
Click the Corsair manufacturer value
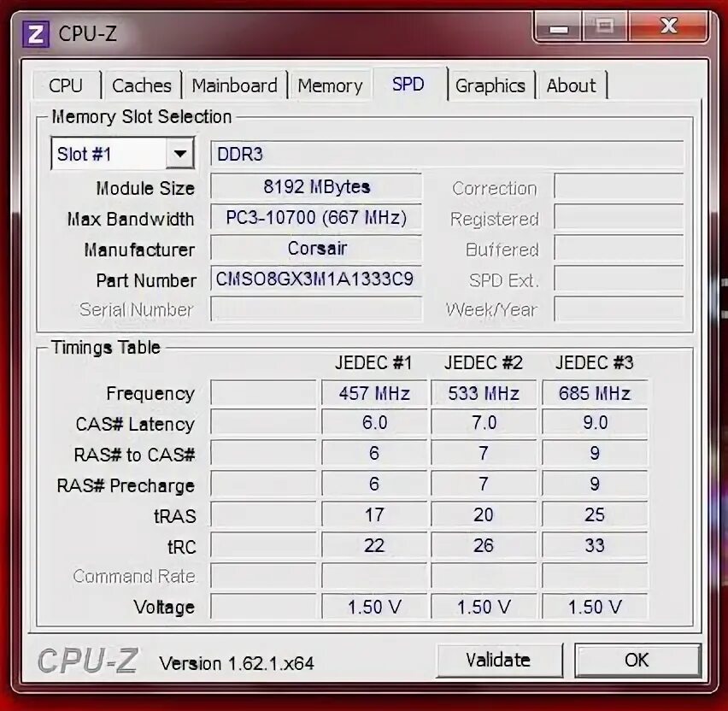pyautogui.click(x=316, y=248)
